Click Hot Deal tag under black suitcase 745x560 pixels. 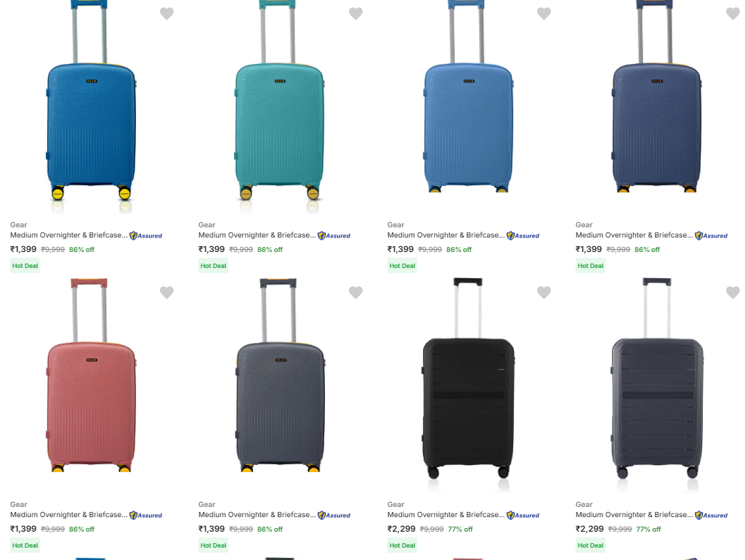(402, 545)
